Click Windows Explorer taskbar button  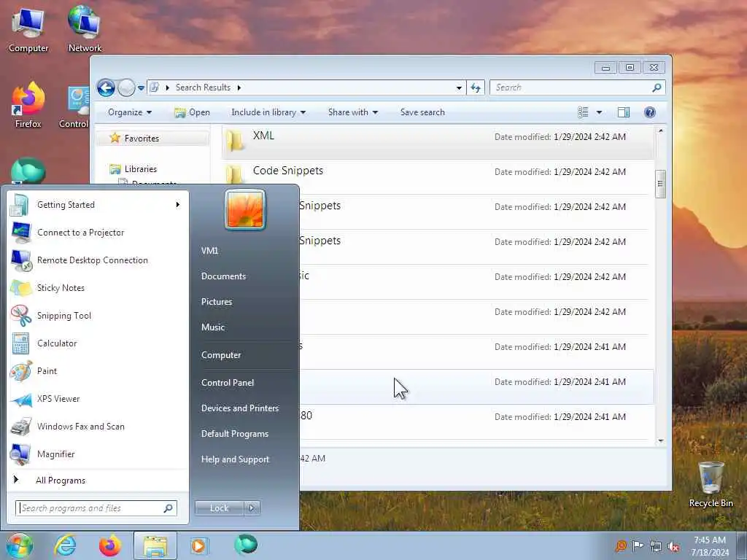[155, 545]
